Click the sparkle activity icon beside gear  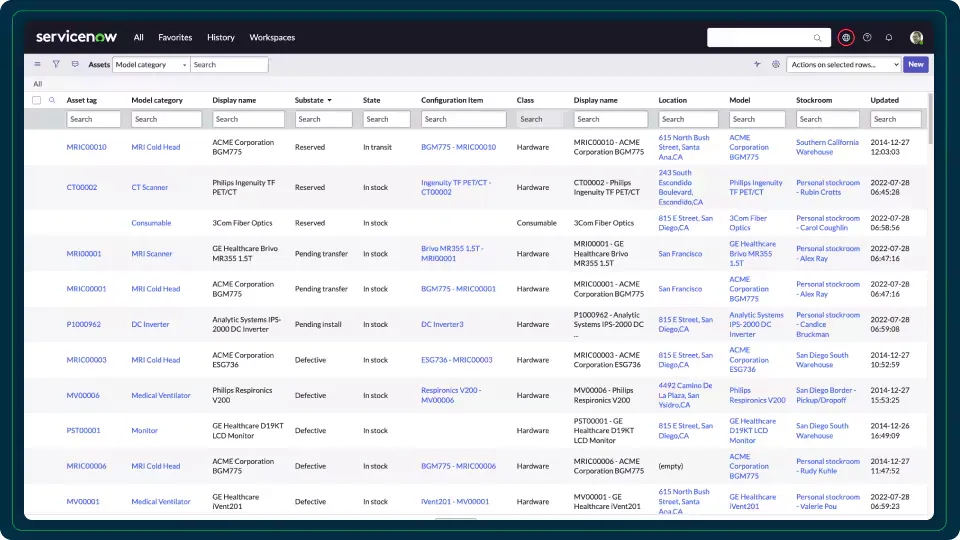coord(757,64)
